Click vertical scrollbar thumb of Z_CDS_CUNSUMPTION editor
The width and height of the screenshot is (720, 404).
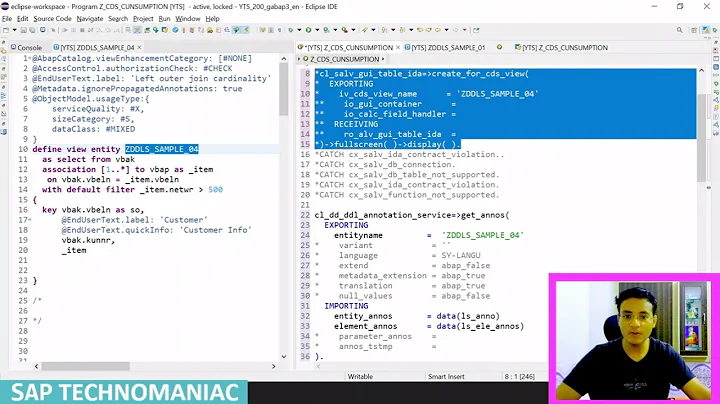tap(701, 138)
